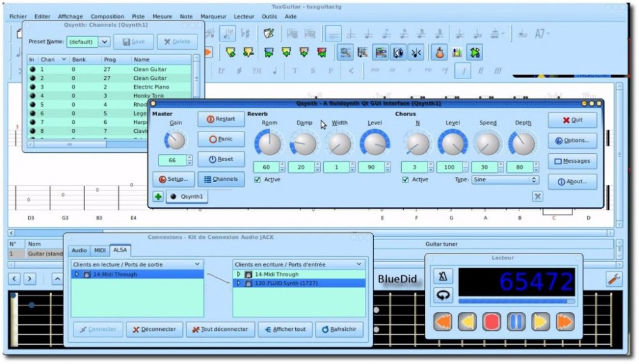The width and height of the screenshot is (639, 364).
Task: Click the Rafraîchir button
Action: point(339,330)
